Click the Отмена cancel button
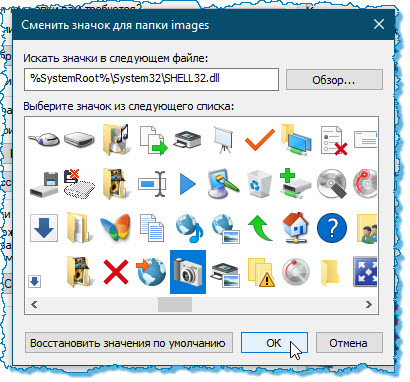 (349, 342)
